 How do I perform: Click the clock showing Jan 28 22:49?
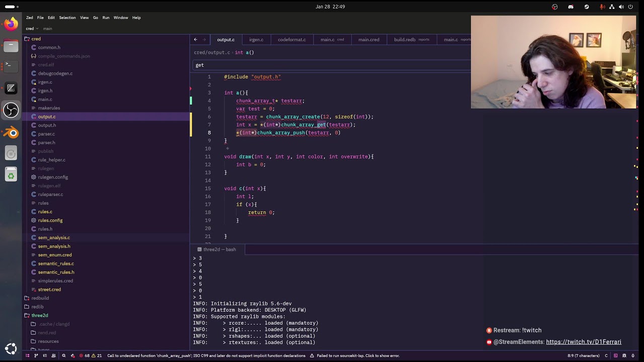click(330, 7)
